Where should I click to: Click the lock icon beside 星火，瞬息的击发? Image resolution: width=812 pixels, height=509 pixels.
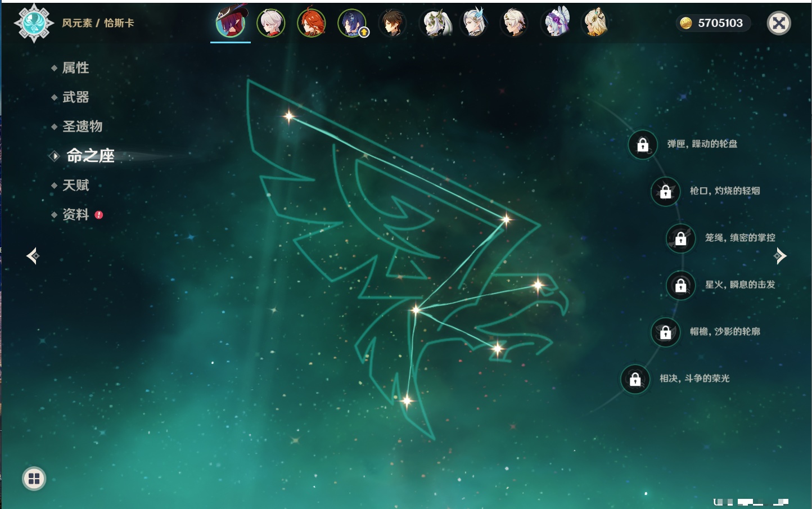[681, 286]
